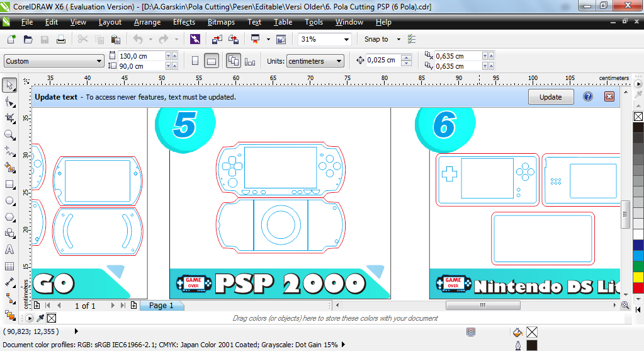Expand the Undo history dropdown arrow

150,40
